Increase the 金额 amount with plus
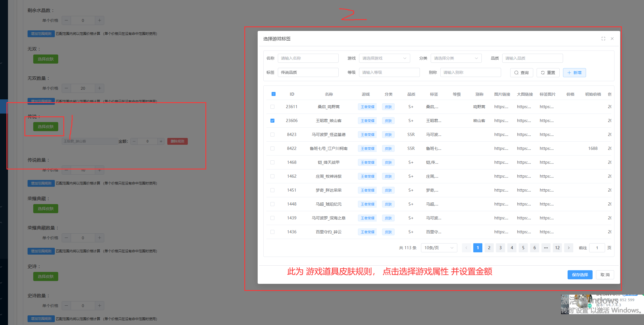 [x=161, y=141]
